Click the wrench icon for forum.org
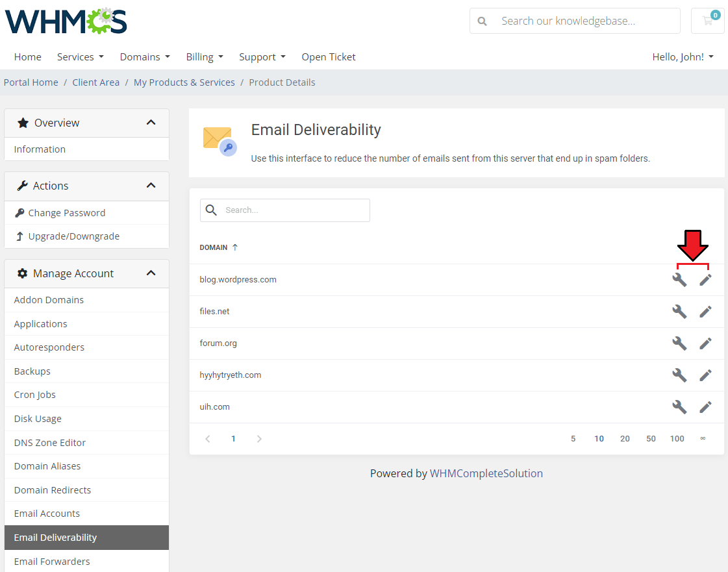728x572 pixels. click(x=679, y=343)
